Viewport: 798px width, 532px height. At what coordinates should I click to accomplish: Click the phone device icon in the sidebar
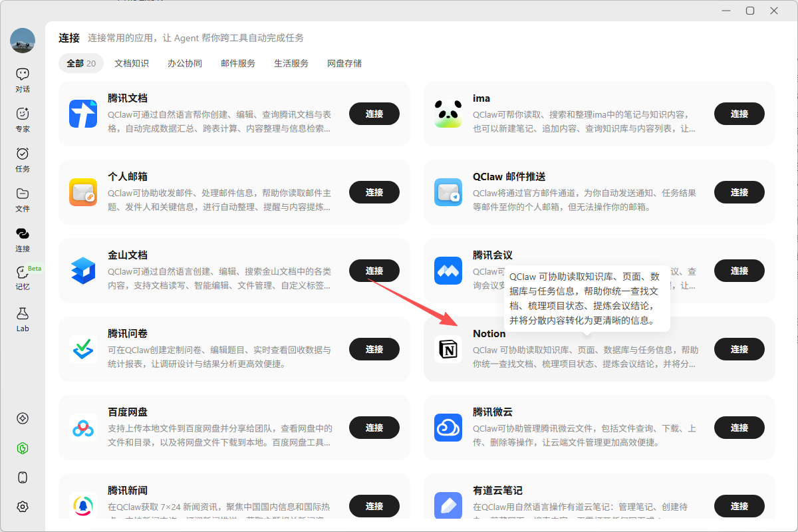pos(23,477)
